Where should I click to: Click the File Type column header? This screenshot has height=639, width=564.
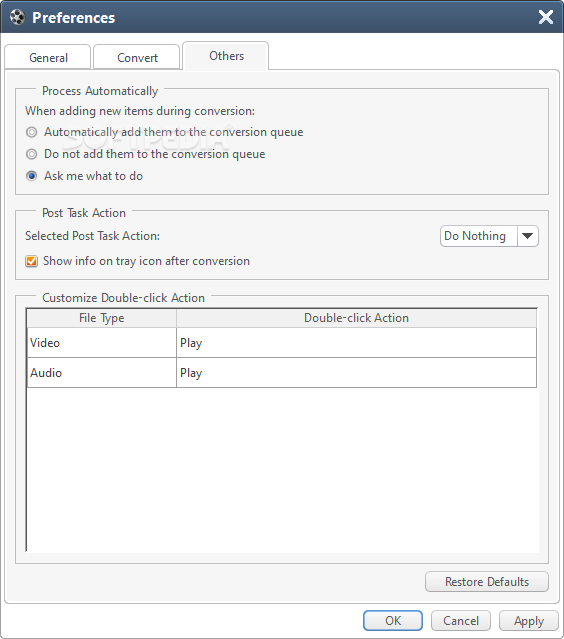(x=101, y=318)
